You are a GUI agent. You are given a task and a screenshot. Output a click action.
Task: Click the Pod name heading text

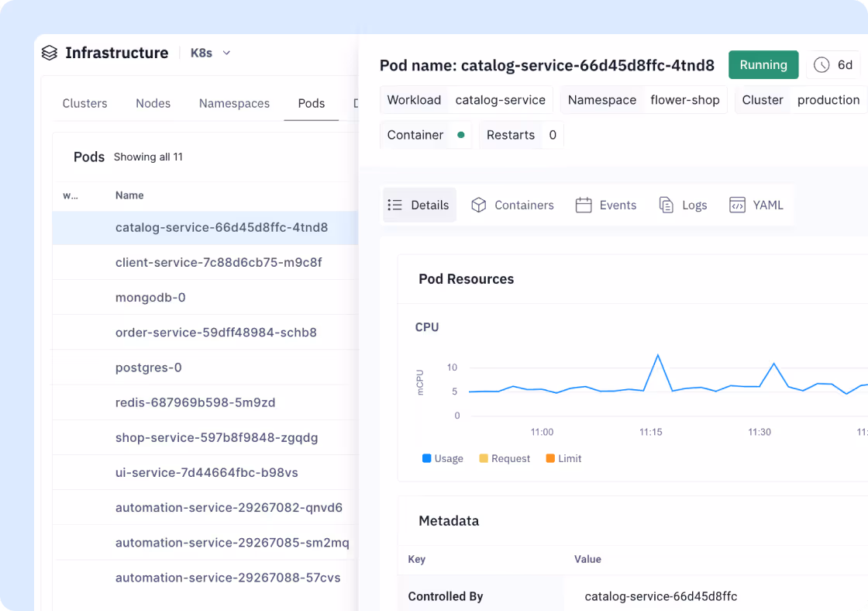click(547, 65)
